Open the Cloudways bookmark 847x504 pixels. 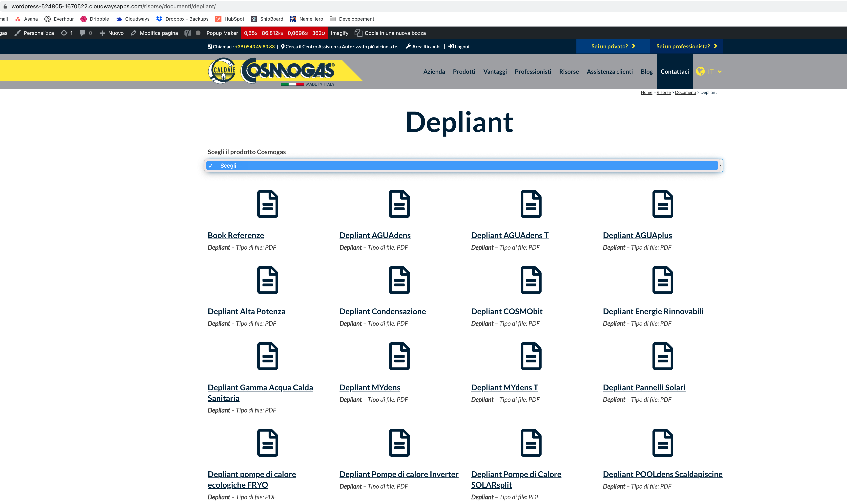133,19
